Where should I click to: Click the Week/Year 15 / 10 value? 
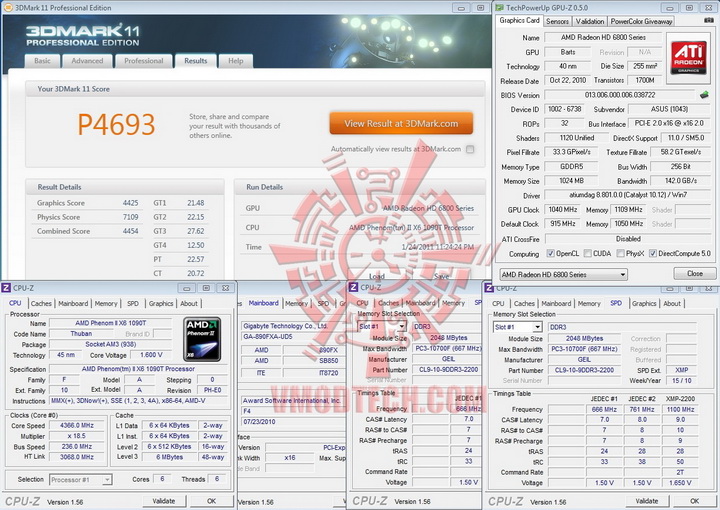click(x=681, y=381)
